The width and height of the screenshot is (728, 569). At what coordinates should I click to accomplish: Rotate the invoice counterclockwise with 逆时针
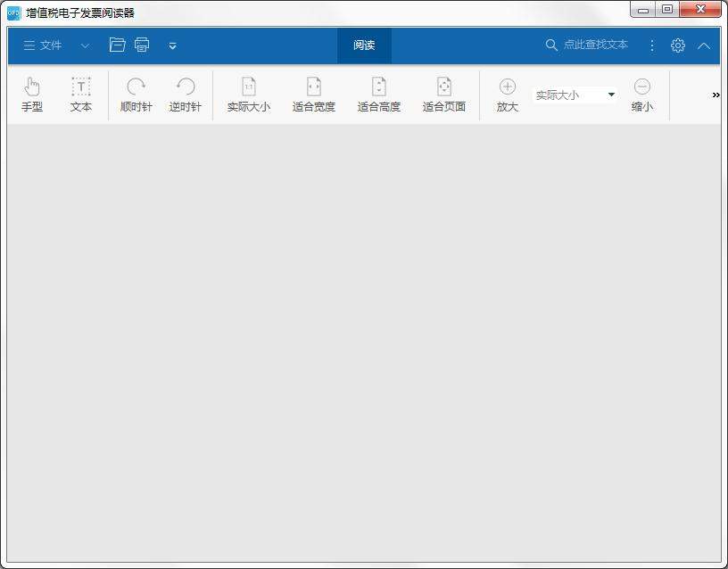click(185, 94)
